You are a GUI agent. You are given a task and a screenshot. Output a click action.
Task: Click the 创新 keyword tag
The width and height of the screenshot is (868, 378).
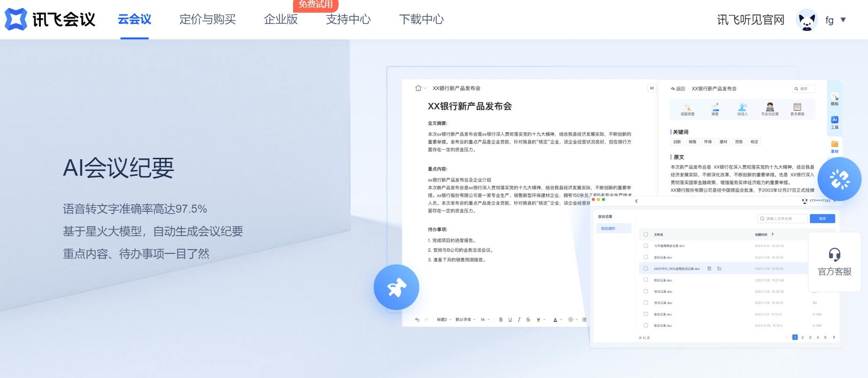[677, 142]
